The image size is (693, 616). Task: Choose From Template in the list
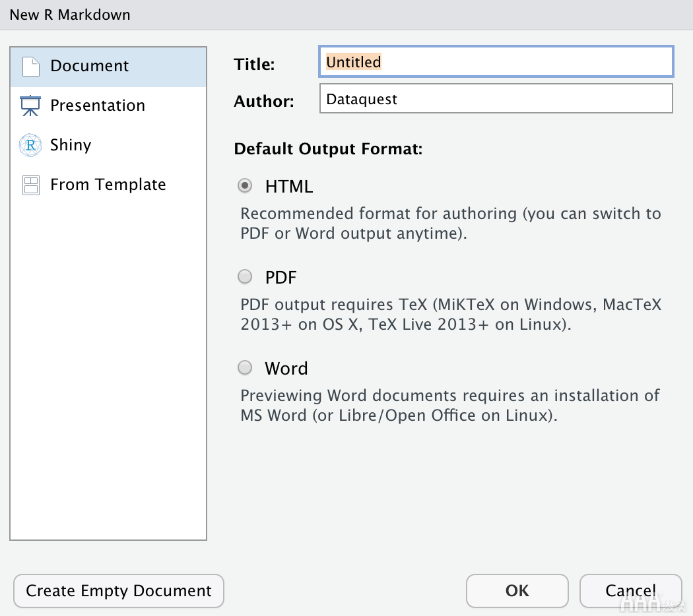click(108, 185)
